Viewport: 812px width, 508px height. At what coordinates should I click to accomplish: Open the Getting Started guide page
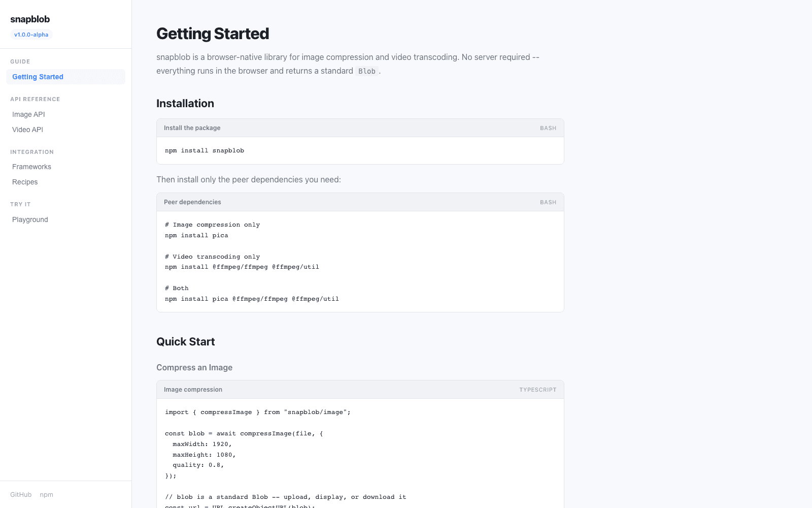click(x=38, y=77)
